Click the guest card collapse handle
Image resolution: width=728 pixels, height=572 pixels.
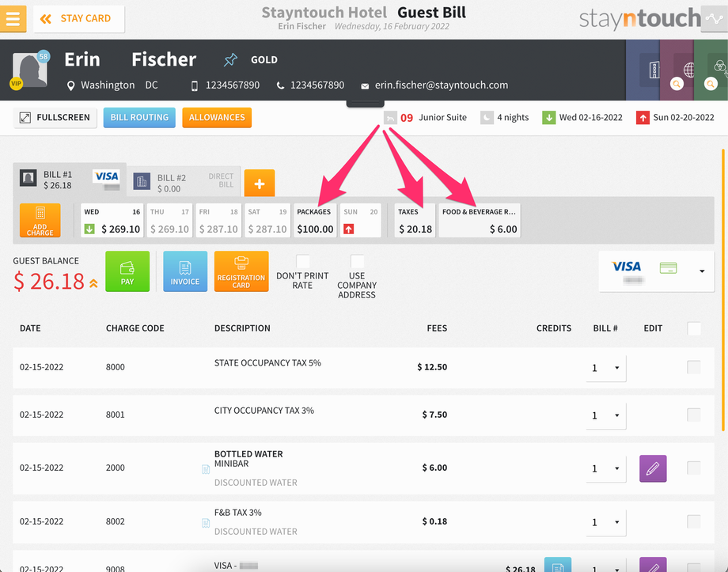(x=365, y=103)
